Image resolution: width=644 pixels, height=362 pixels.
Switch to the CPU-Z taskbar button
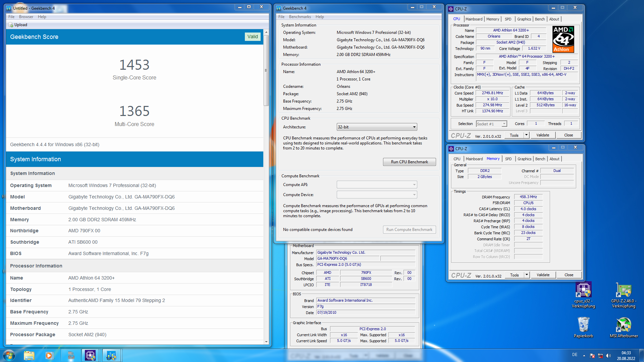[90, 355]
